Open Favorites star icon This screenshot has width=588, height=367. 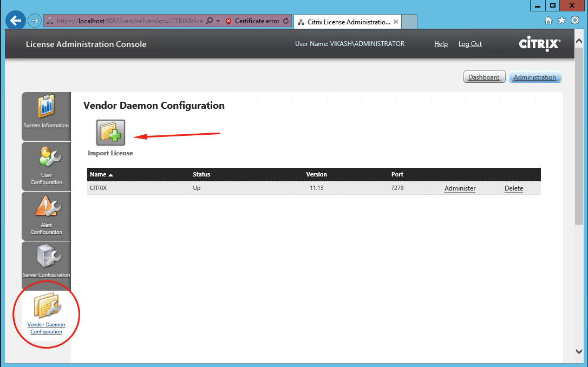coord(561,20)
